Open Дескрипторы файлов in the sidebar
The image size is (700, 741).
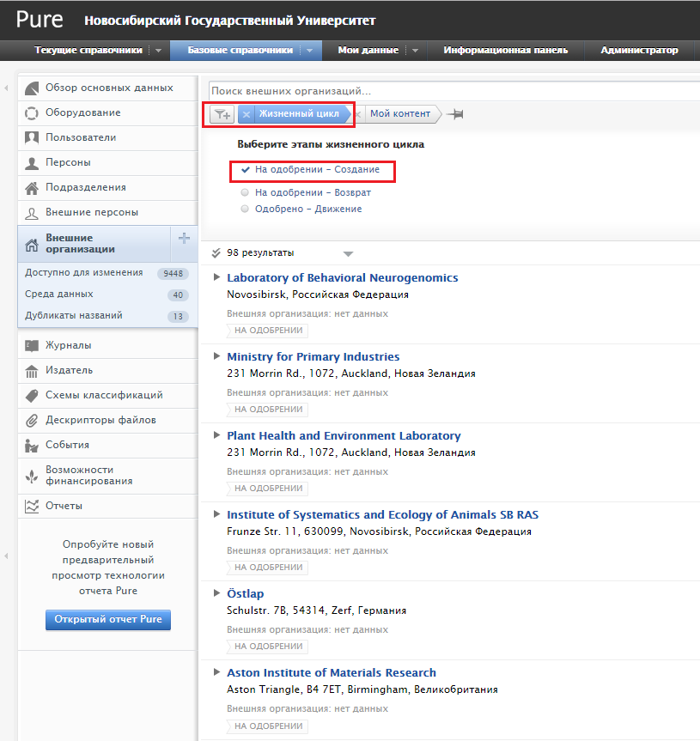(x=100, y=420)
